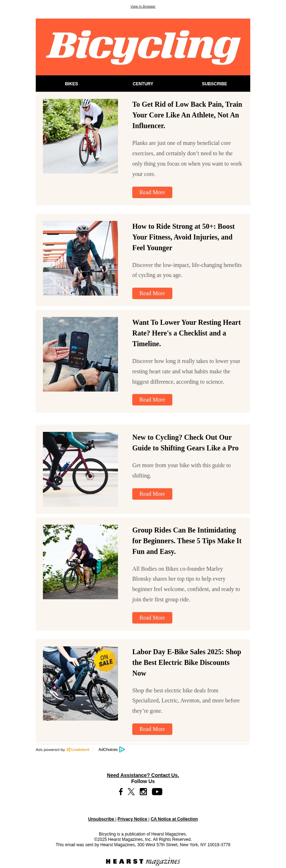This screenshot has height=868, width=286.
Task: Open the X (Twitter) social icon
Action: [131, 792]
